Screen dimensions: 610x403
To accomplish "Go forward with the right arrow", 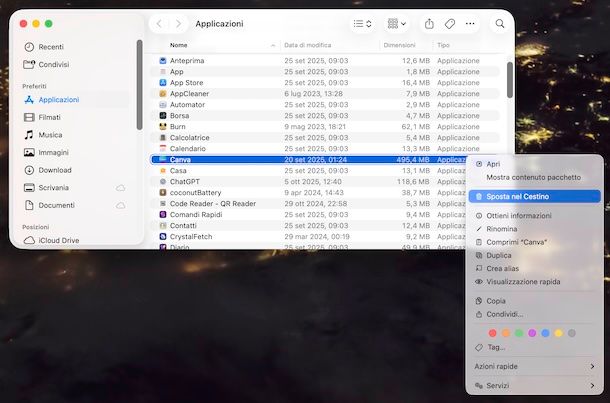I will [x=178, y=24].
